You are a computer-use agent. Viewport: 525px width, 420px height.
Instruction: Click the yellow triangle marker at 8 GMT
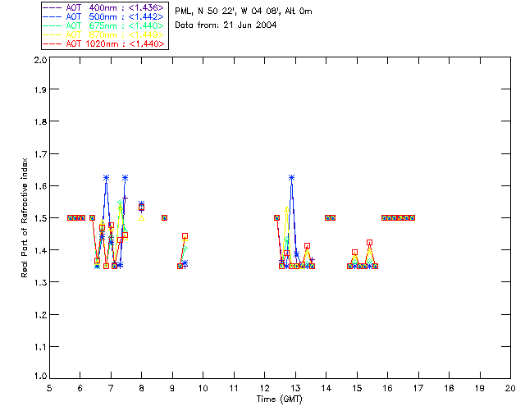tap(142, 218)
